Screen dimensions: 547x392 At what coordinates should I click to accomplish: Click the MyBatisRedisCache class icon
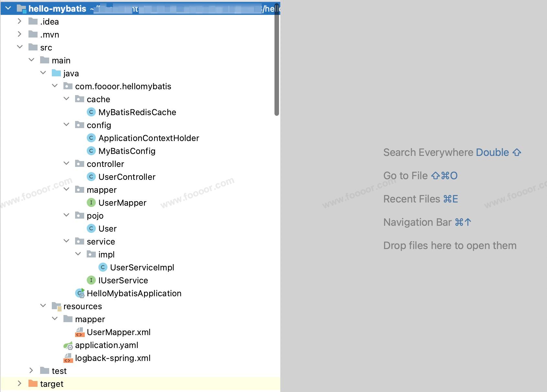coord(91,112)
